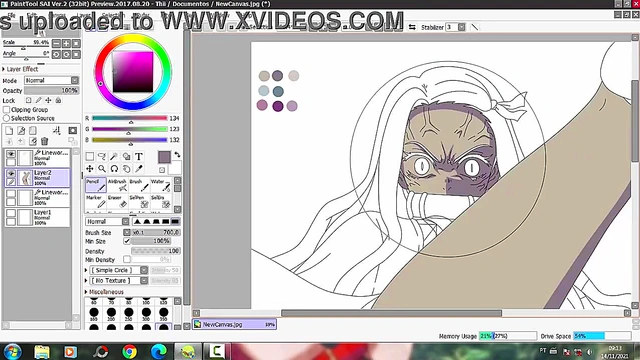Choose the Water brush
640x360 pixels.
point(160,185)
